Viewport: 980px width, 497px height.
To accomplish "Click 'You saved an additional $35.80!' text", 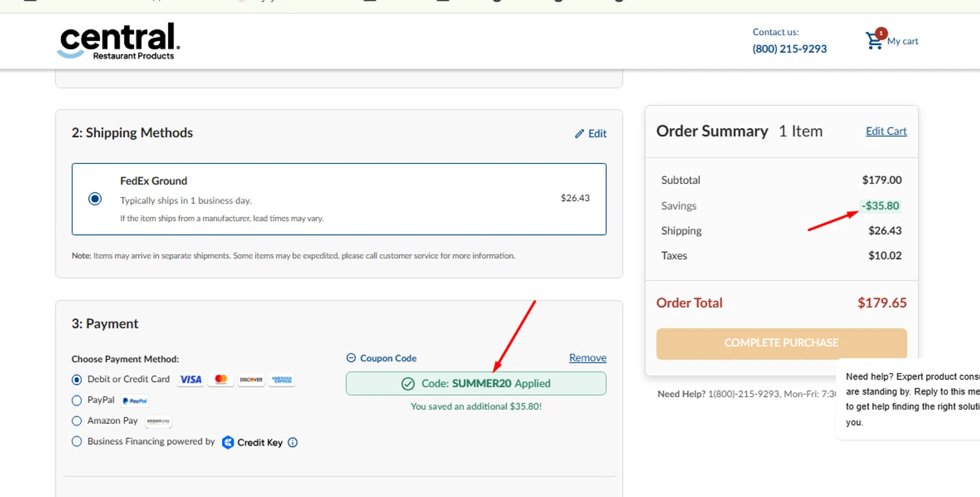I will (476, 406).
